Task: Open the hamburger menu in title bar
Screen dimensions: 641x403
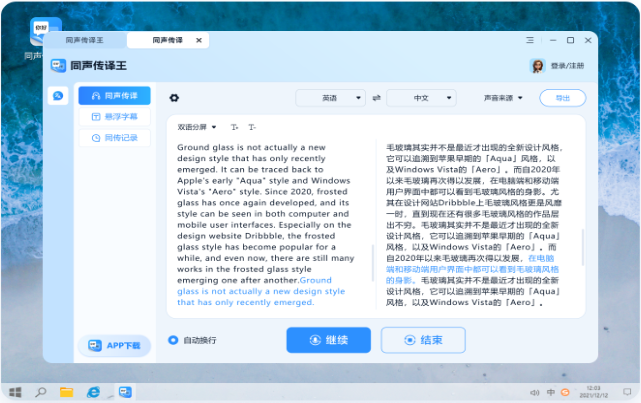Action: (x=530, y=40)
